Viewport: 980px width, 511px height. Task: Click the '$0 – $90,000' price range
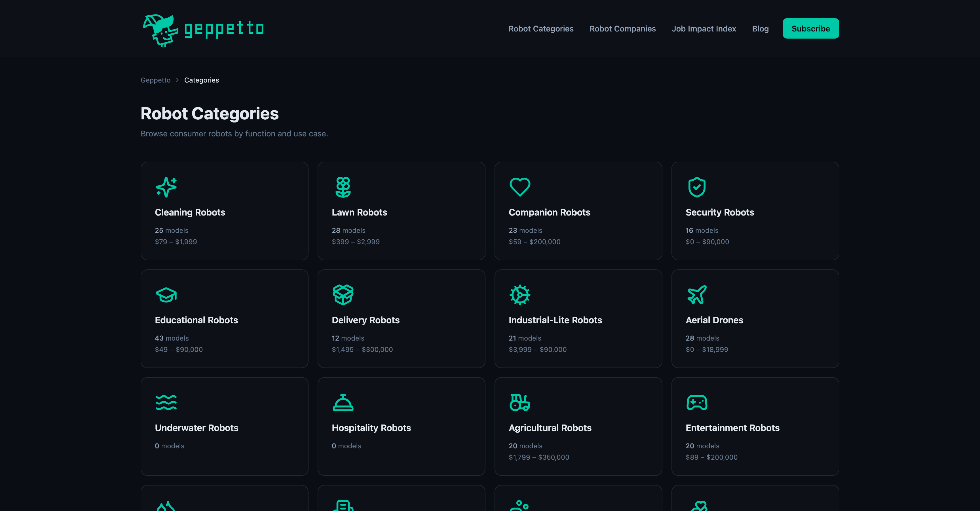(x=707, y=242)
